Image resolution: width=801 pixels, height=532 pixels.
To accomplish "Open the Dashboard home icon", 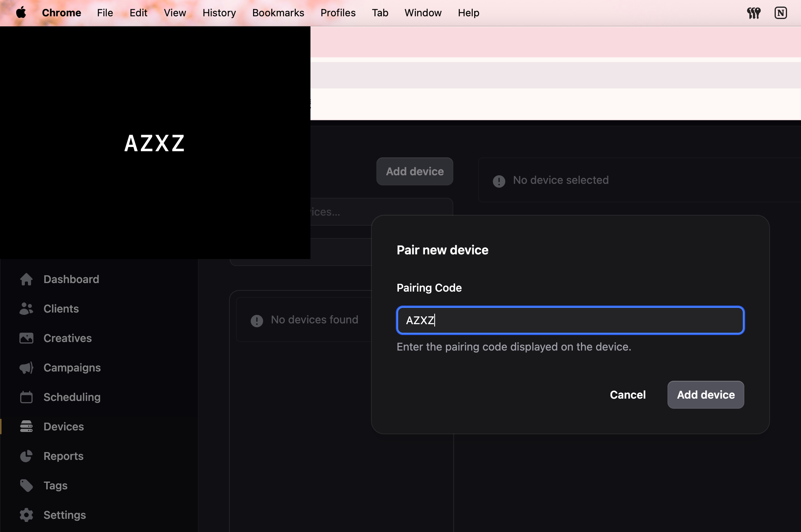I will click(x=26, y=279).
